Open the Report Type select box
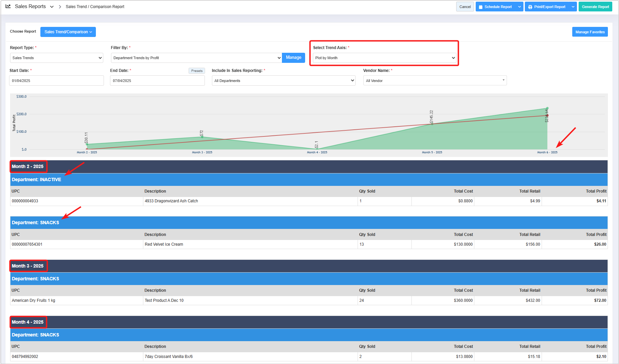Viewport: 619px width, 364px height. click(57, 58)
